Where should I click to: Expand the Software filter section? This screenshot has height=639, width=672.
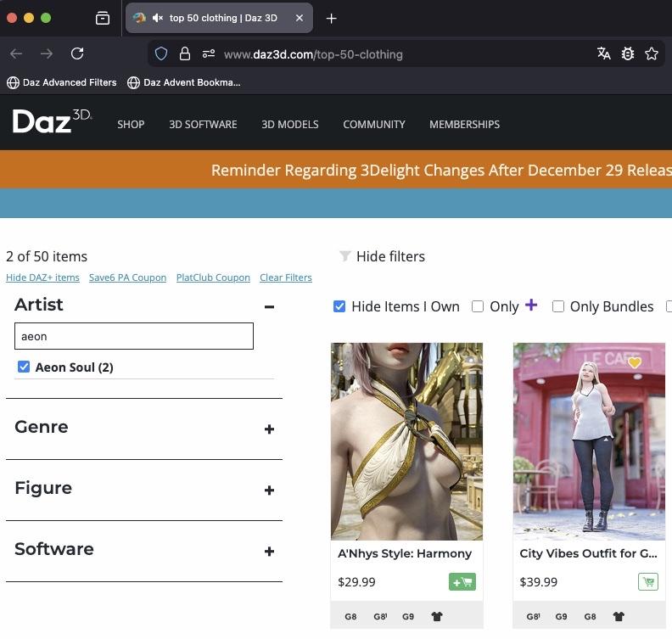(269, 551)
